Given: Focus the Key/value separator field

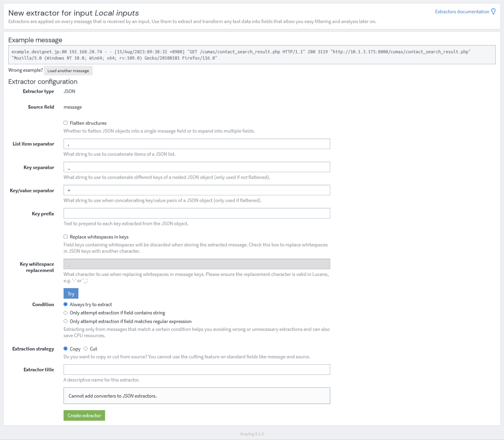Looking at the screenshot, I should pos(197,190).
